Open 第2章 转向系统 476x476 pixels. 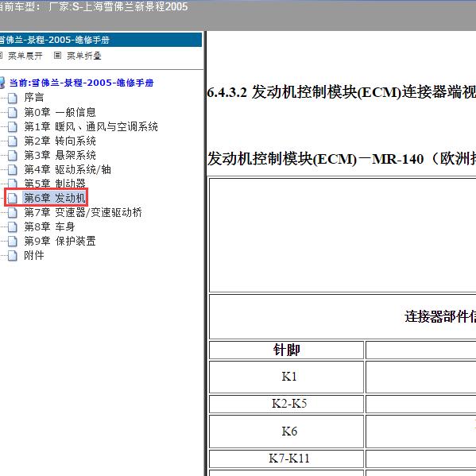click(x=60, y=141)
